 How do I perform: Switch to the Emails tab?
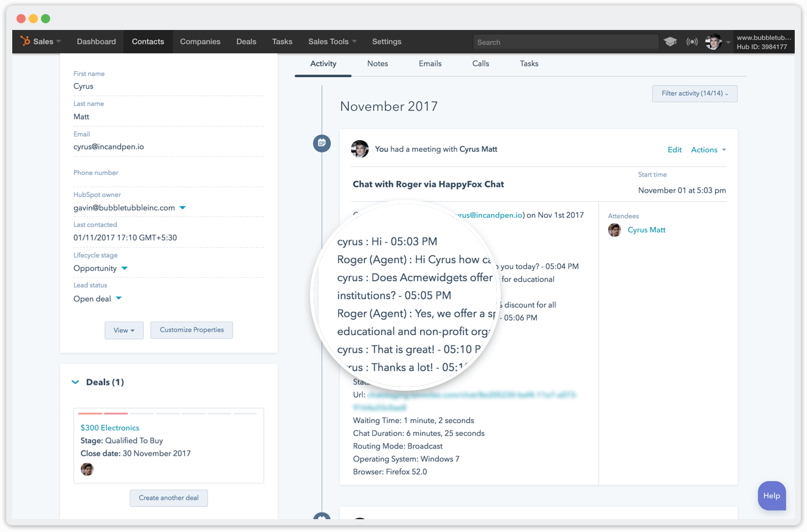(430, 64)
